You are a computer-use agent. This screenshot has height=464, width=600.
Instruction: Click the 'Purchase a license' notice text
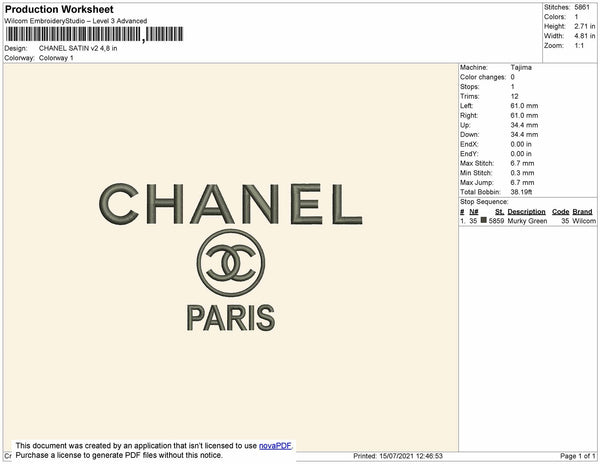[119, 455]
